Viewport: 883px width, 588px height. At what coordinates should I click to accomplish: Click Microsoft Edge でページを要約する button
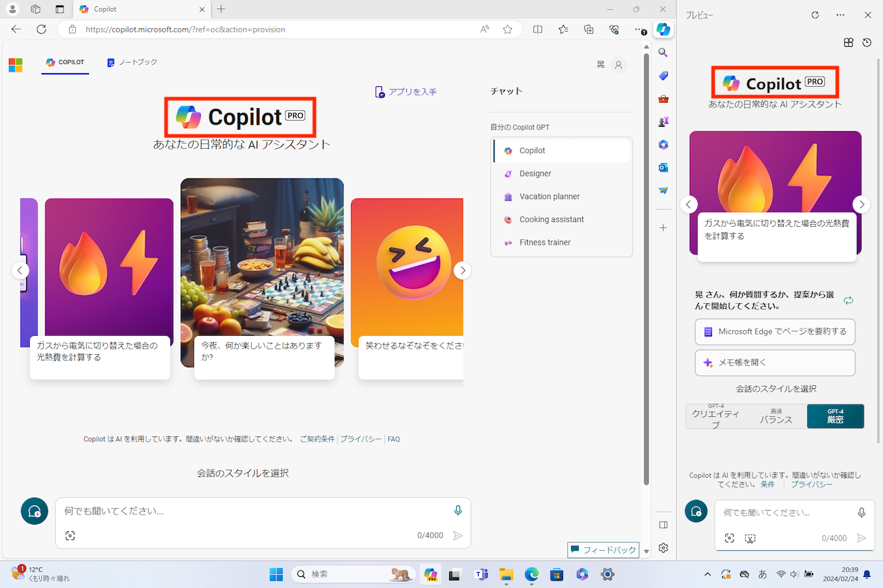click(775, 332)
